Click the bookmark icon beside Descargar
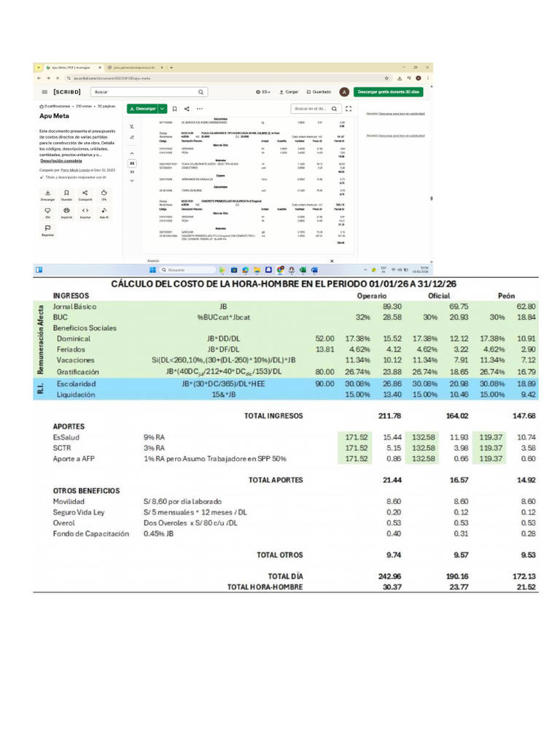The height and width of the screenshot is (747, 560). [x=175, y=109]
